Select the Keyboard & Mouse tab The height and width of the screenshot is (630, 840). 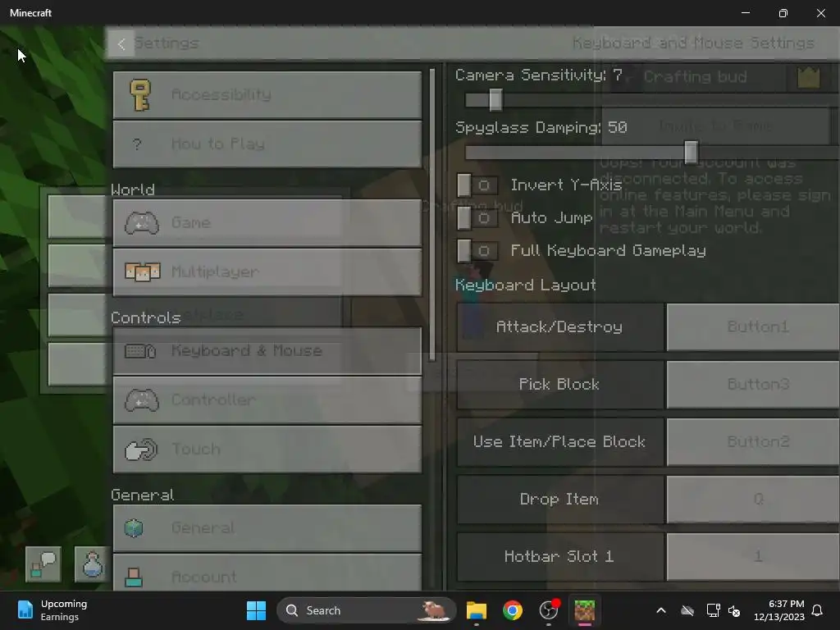click(x=267, y=351)
